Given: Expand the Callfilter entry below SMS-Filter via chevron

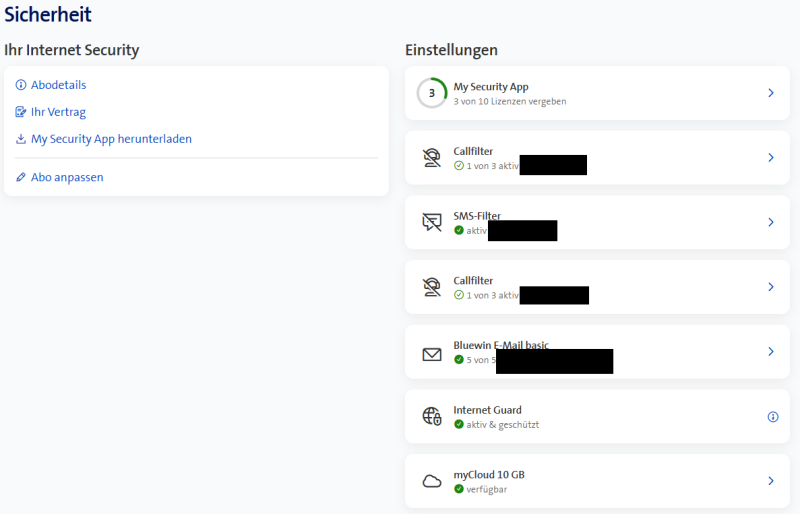Looking at the screenshot, I should coord(771,287).
